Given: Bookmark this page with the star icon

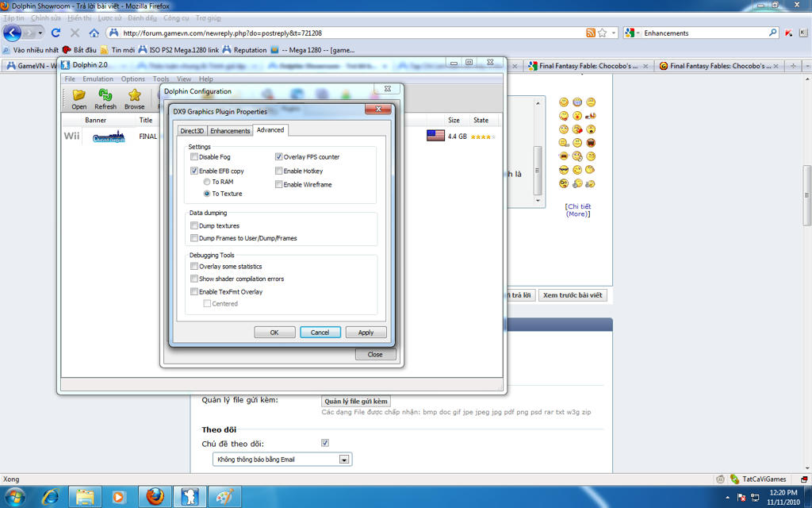Looking at the screenshot, I should pos(603,33).
